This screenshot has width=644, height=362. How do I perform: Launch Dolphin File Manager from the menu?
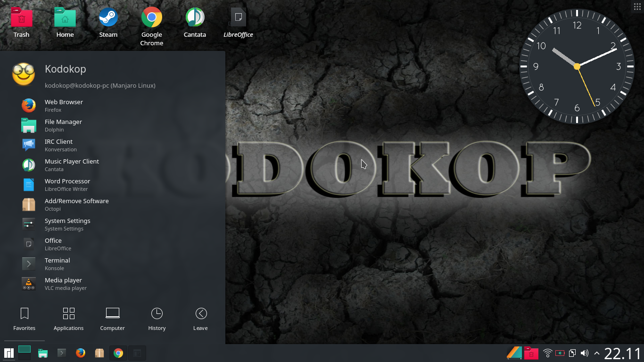pyautogui.click(x=63, y=125)
